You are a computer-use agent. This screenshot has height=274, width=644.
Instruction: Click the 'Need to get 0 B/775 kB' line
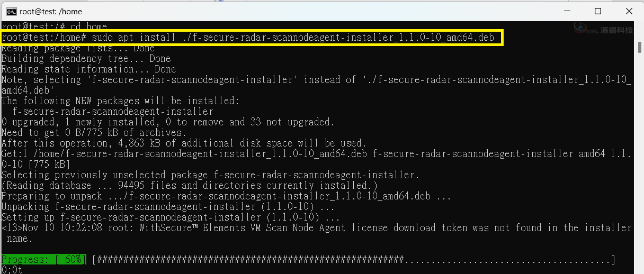94,133
